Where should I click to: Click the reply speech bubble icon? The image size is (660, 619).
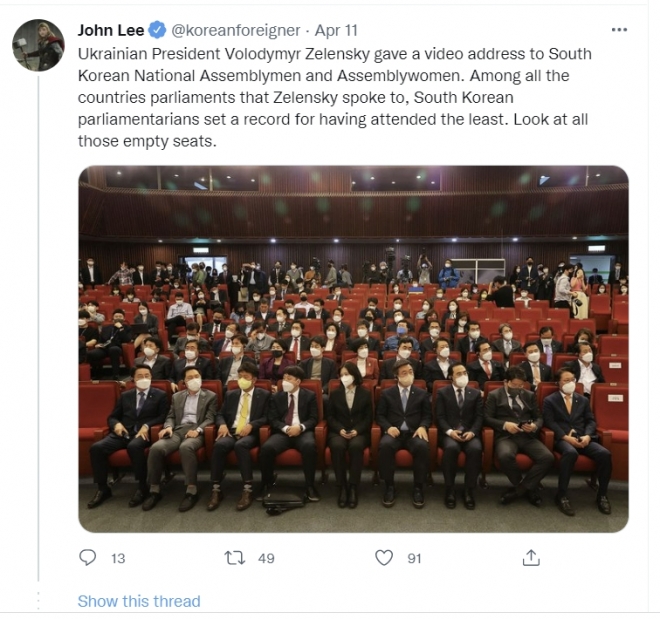[x=88, y=558]
